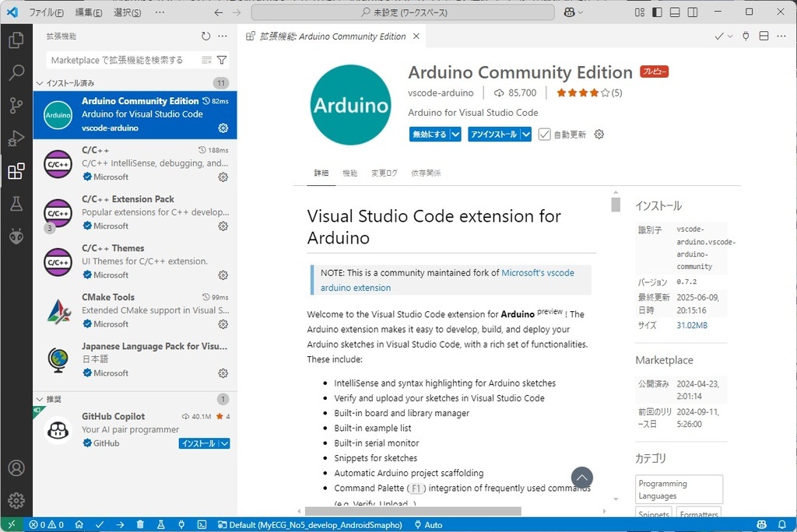Collapse the インストール済み section
797x532 pixels.
coord(39,82)
